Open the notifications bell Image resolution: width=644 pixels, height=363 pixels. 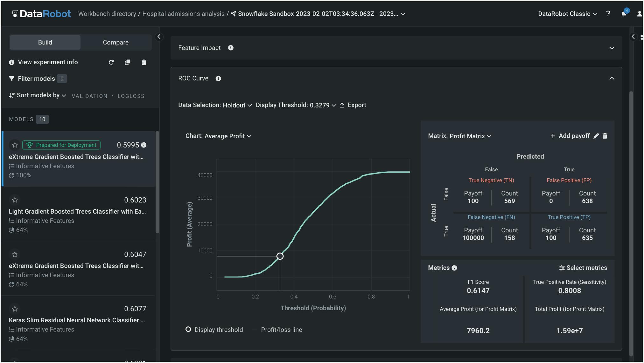point(624,14)
